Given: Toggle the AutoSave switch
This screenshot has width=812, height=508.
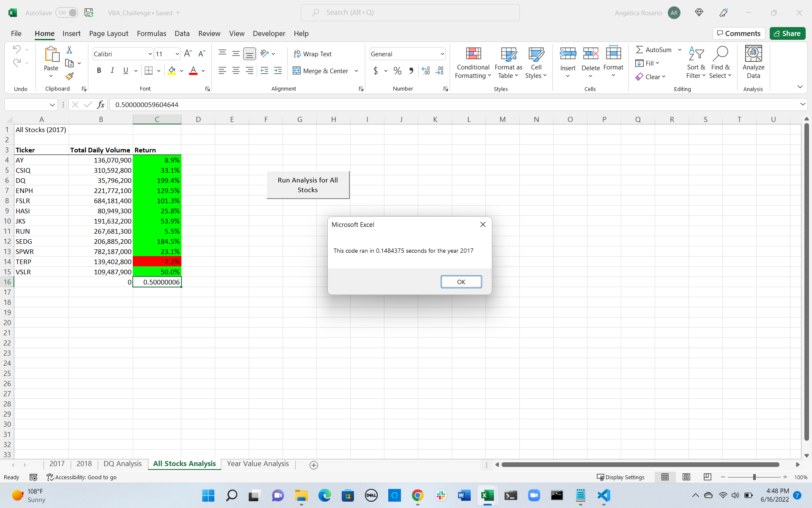Looking at the screenshot, I should 67,13.
